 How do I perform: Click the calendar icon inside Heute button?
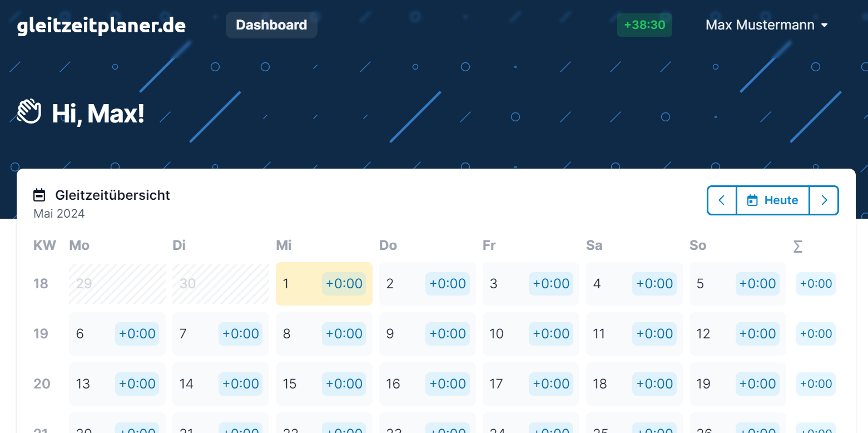coord(752,200)
